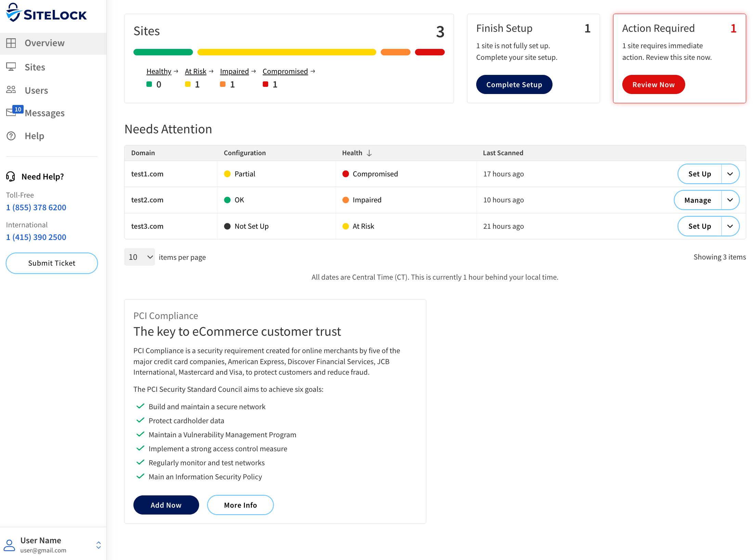Click the SiteLock logo
The height and width of the screenshot is (560, 754).
(47, 13)
